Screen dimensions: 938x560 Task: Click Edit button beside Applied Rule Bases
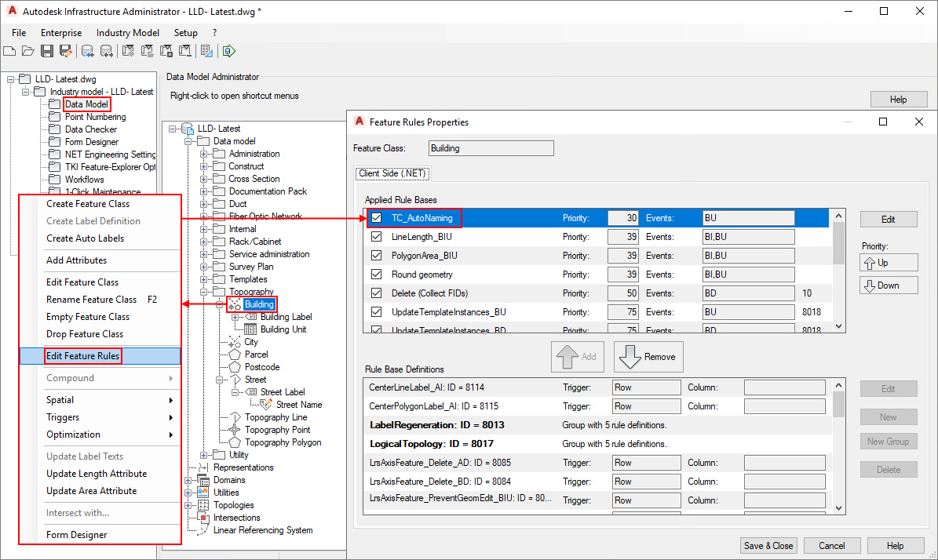point(889,220)
